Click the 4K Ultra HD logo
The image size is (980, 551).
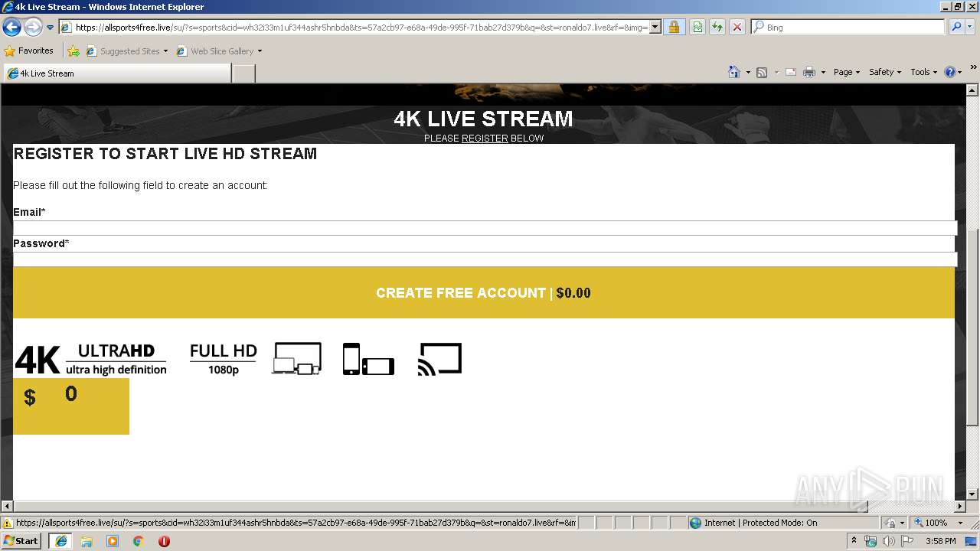pos(90,359)
